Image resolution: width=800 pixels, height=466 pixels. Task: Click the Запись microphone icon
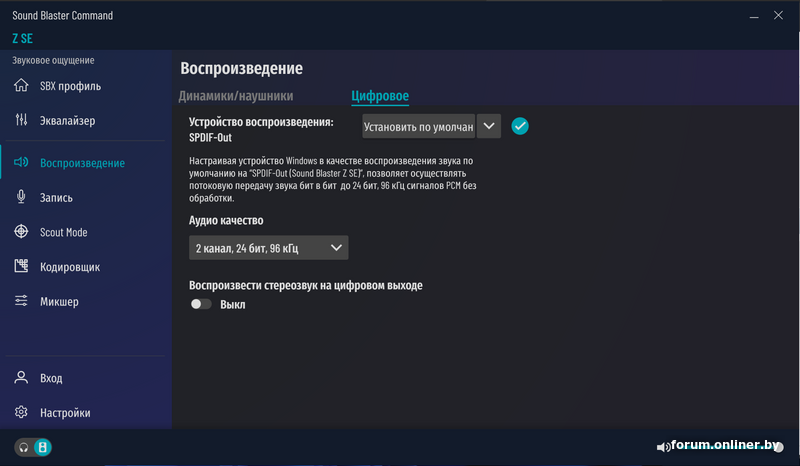click(x=21, y=197)
